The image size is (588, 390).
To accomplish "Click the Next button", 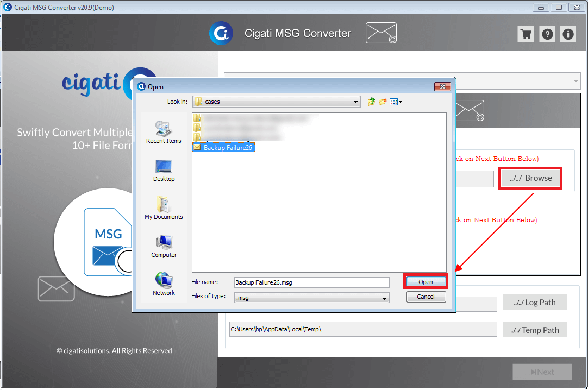I will 542,372.
